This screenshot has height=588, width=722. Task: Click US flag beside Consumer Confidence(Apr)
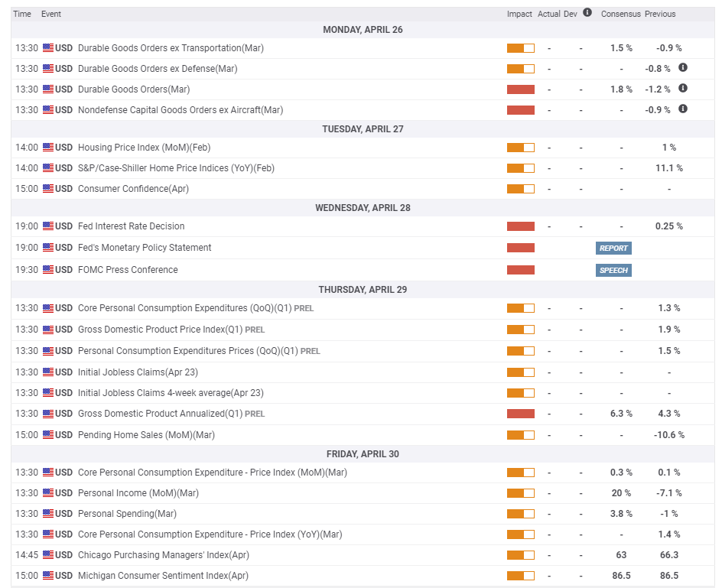pos(48,188)
